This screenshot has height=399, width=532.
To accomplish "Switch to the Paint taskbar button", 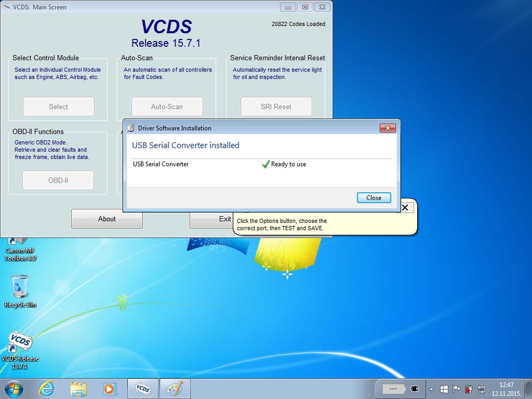I will (175, 389).
